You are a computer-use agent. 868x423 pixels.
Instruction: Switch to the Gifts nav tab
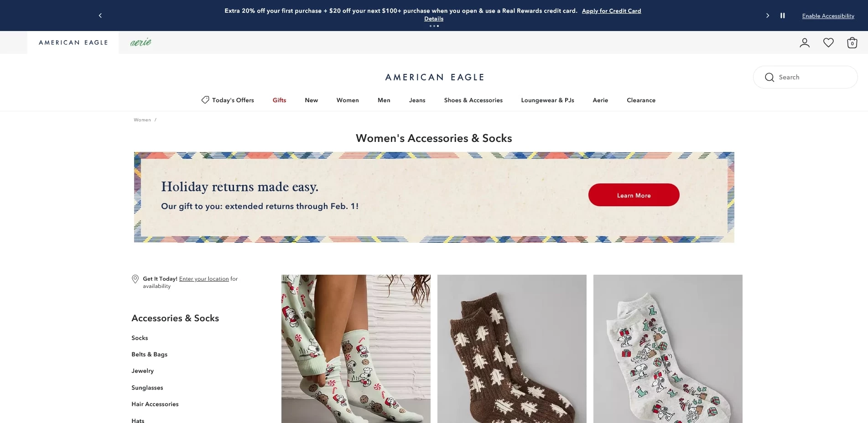[279, 100]
